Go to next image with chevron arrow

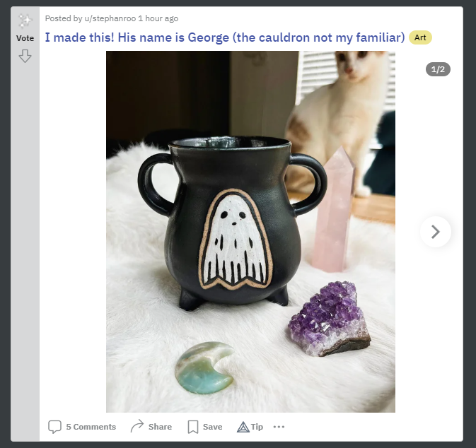click(436, 232)
